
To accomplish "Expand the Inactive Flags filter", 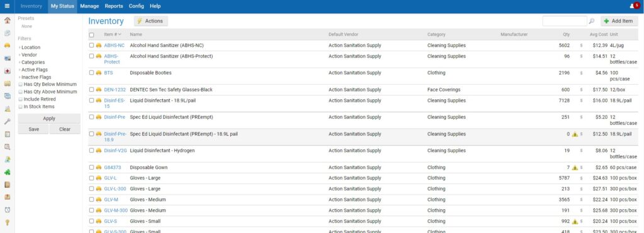I will pyautogui.click(x=35, y=77).
